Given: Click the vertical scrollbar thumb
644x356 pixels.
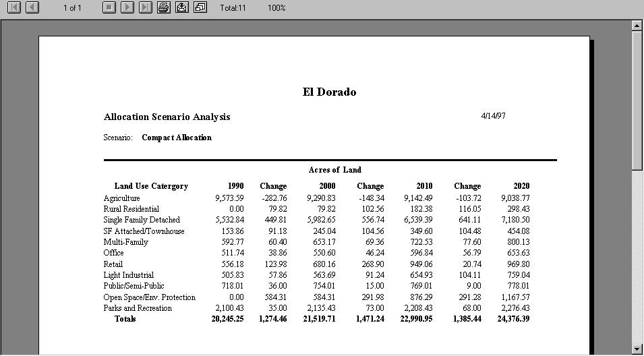Looking at the screenshot, I should point(637,100).
